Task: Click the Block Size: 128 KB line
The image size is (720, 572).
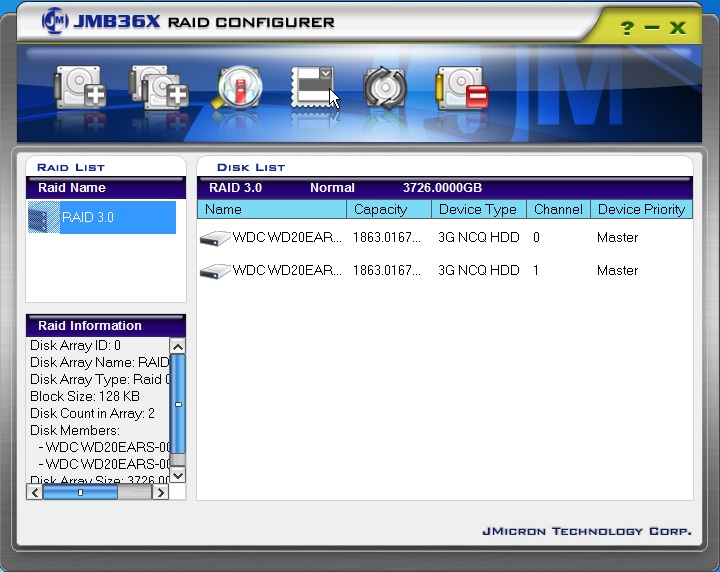Action: 84,396
